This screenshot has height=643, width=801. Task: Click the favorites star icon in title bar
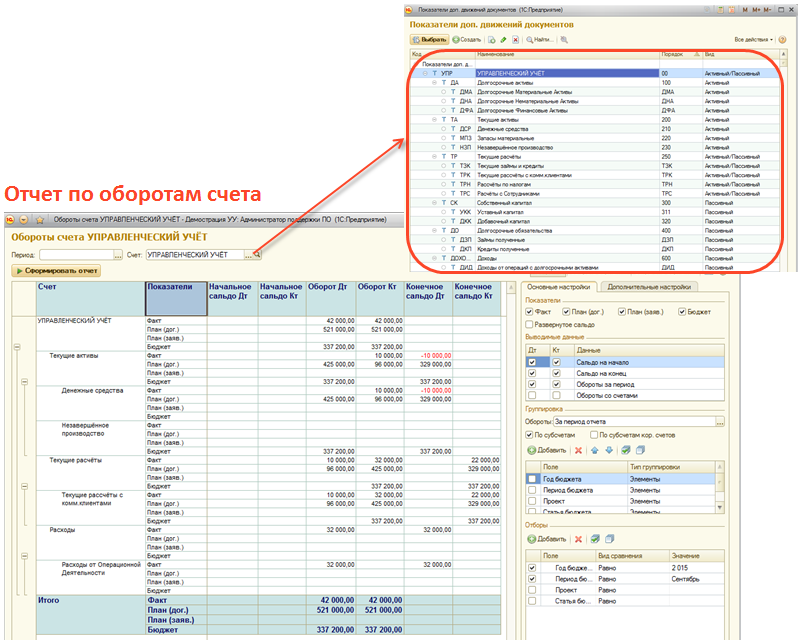(38, 219)
